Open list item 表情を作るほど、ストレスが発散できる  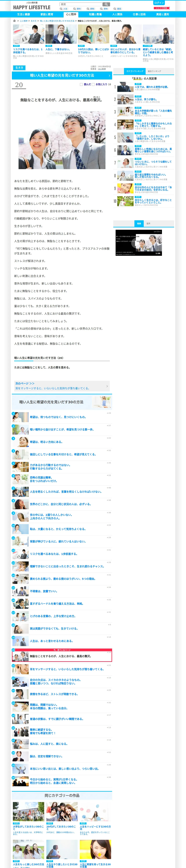pos(54,694)
